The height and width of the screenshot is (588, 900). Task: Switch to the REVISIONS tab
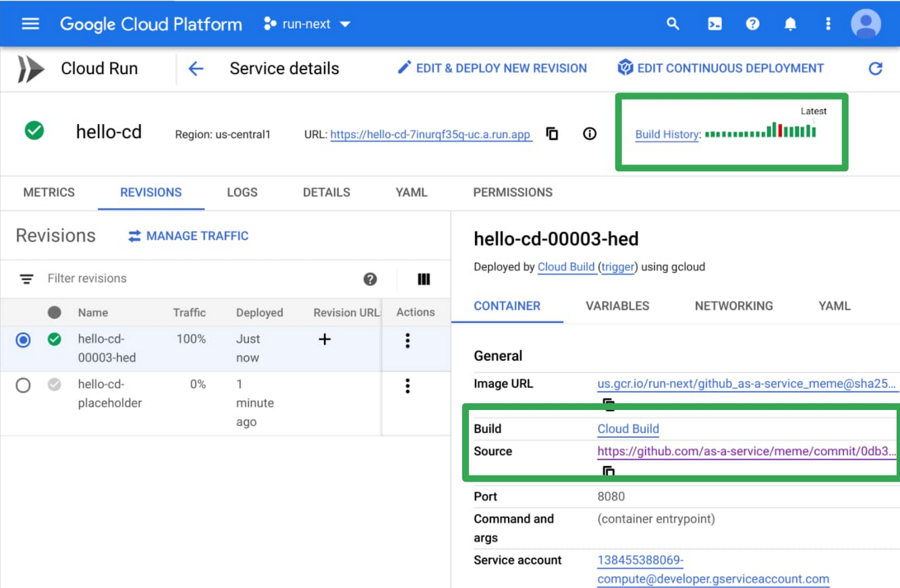point(151,192)
